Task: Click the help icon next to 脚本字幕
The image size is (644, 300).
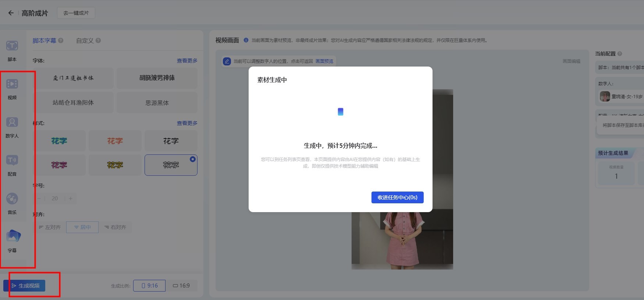Action: coord(61,41)
